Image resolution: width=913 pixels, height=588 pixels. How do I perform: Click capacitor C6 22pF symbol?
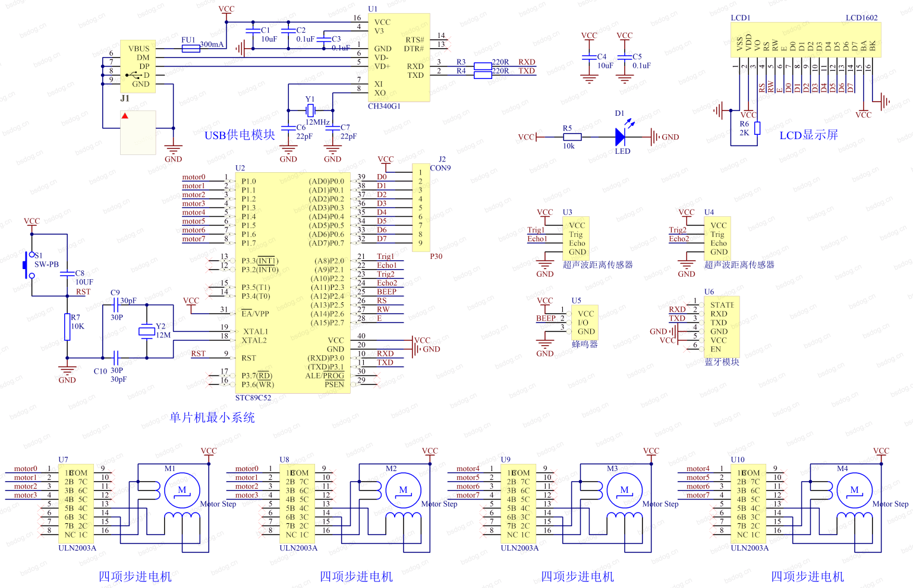(288, 128)
